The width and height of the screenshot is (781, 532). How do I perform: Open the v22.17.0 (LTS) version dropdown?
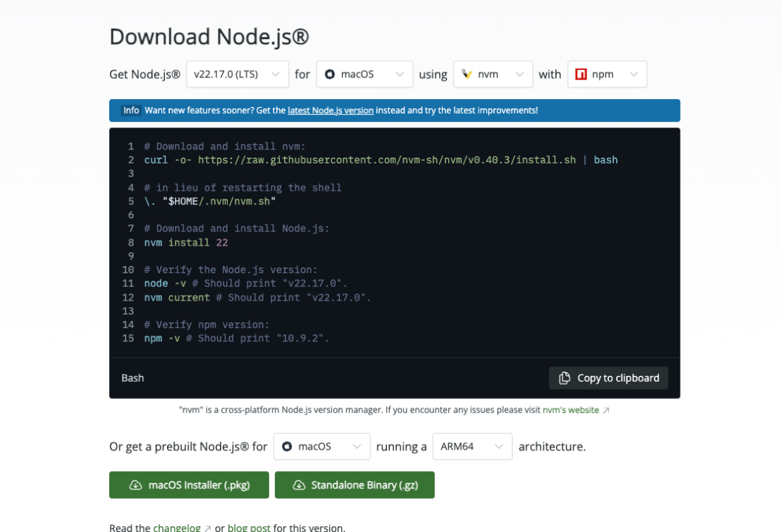(x=238, y=74)
